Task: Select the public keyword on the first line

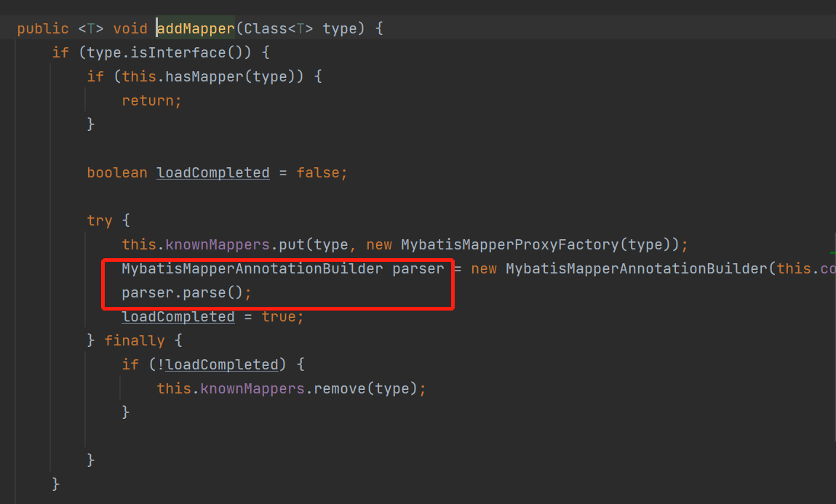Action: pyautogui.click(x=41, y=28)
